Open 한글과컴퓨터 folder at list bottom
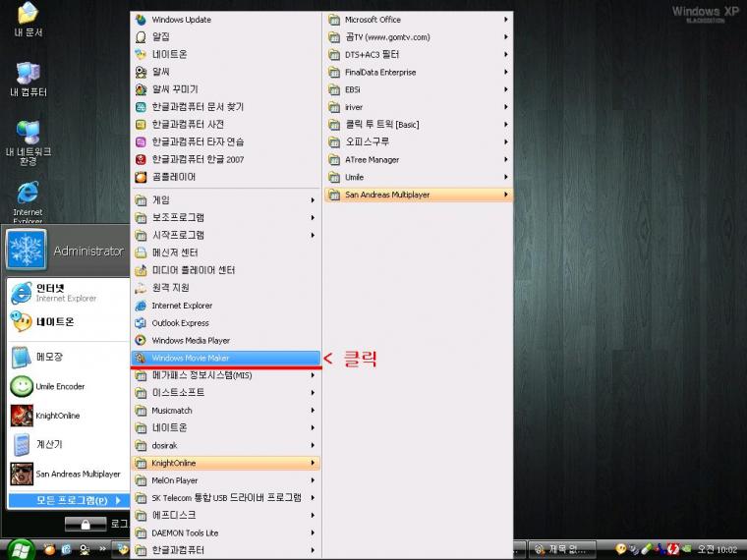The height and width of the screenshot is (560, 747). tap(225, 550)
